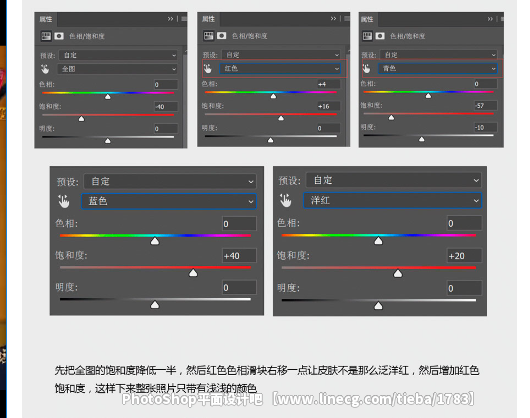Open the 全图 channel dropdown
Screen dimensions: 530x418
(x=118, y=69)
